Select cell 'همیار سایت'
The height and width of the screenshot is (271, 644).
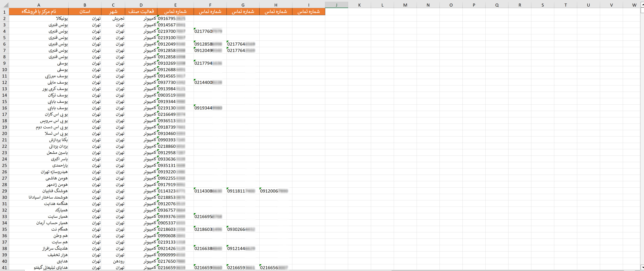coord(39,217)
